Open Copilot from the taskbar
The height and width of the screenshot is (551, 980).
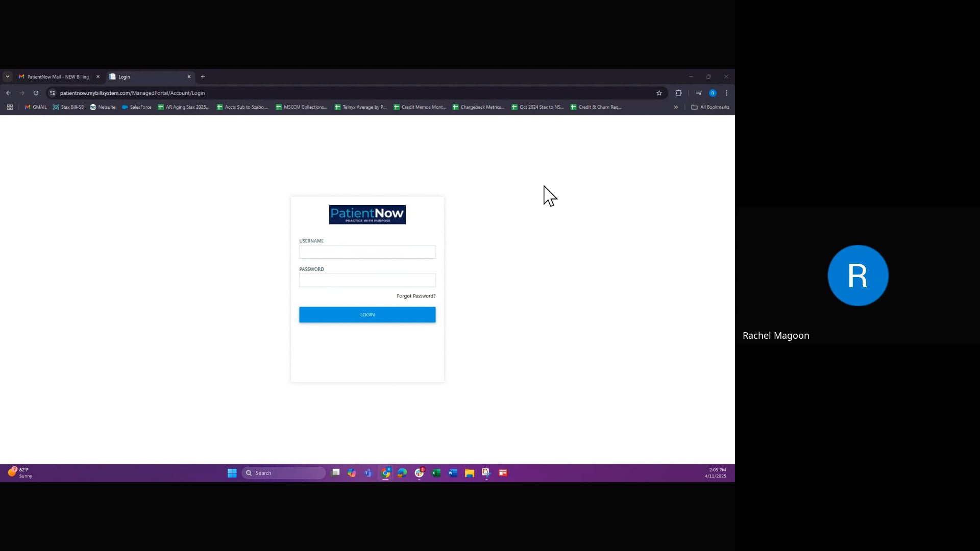pyautogui.click(x=352, y=473)
